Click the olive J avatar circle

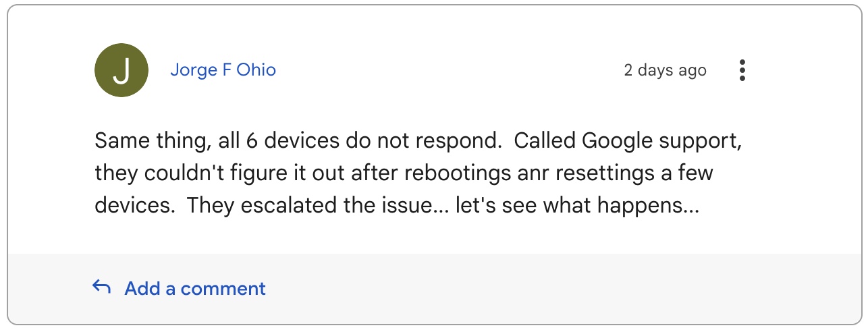tap(121, 71)
